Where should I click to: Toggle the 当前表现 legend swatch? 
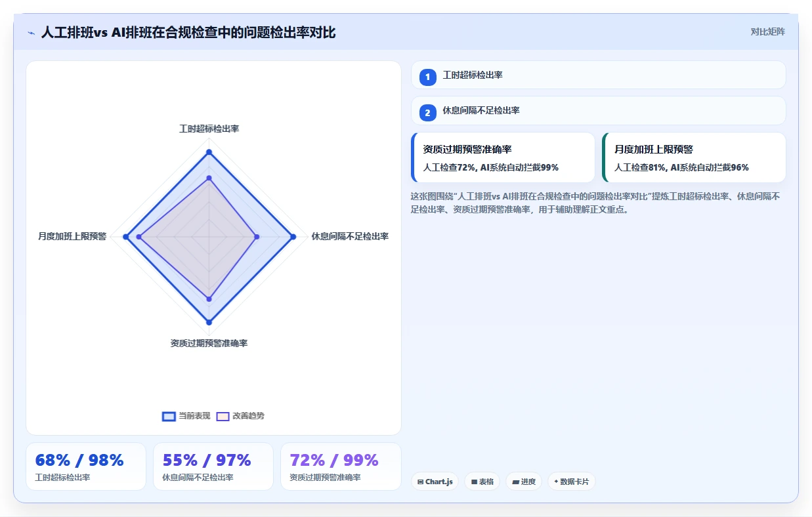pyautogui.click(x=169, y=416)
